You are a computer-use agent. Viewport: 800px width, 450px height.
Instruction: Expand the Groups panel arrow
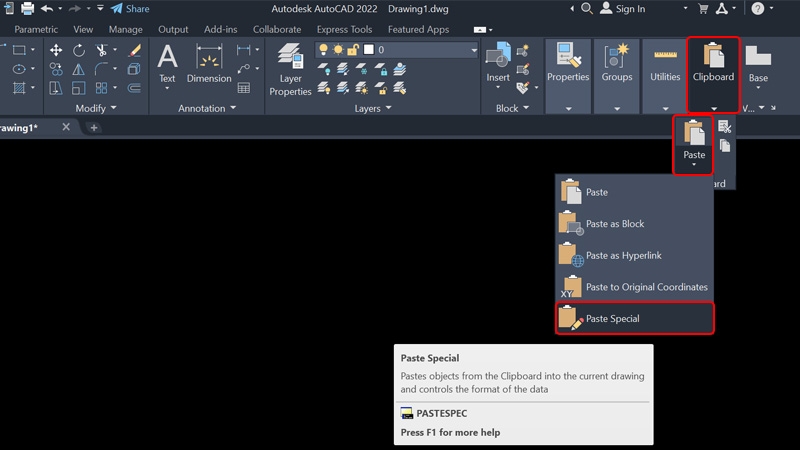[617, 108]
